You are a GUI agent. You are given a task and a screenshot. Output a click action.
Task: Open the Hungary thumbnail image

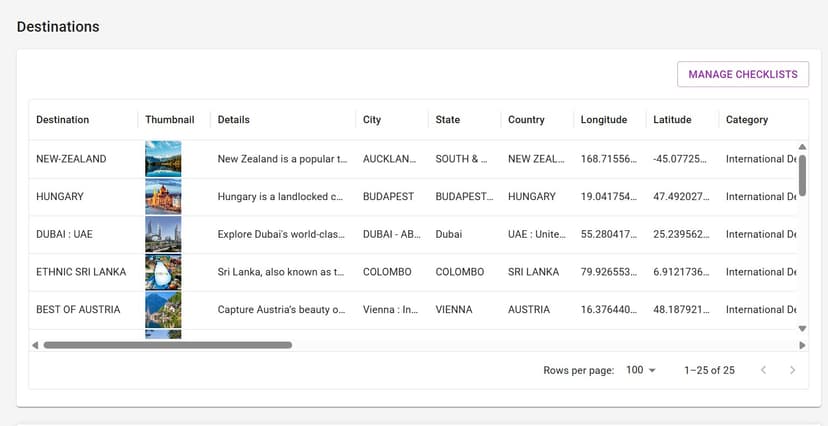163,196
